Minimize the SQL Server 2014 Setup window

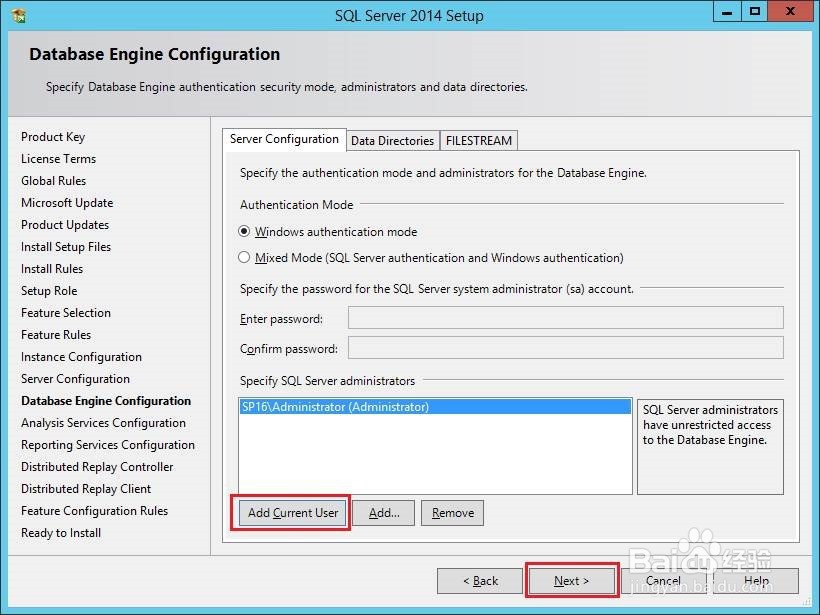click(727, 12)
